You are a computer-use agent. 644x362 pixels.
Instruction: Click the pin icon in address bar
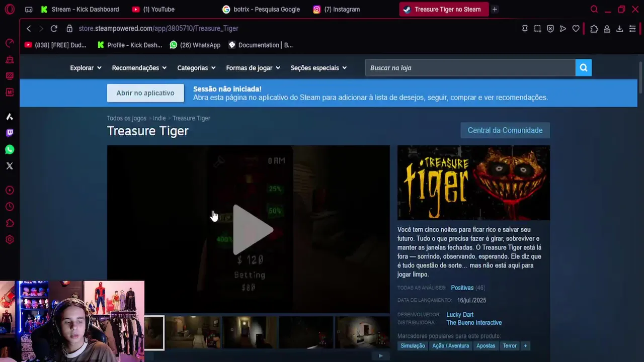tap(525, 29)
